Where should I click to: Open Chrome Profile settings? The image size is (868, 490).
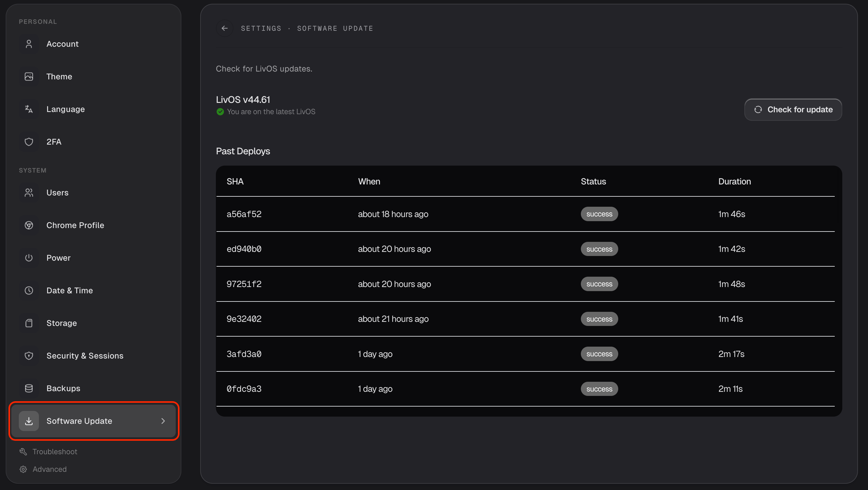click(94, 225)
